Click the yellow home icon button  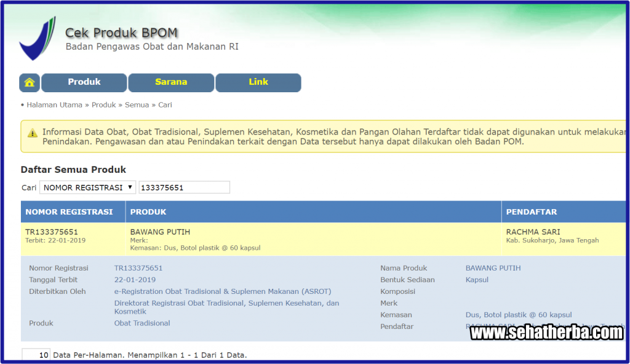tap(30, 83)
